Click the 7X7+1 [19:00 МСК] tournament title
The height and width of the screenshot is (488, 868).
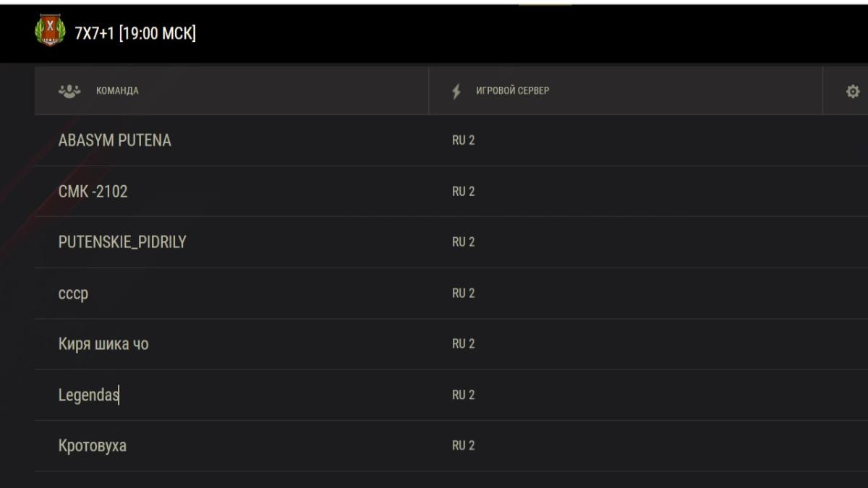pos(135,33)
